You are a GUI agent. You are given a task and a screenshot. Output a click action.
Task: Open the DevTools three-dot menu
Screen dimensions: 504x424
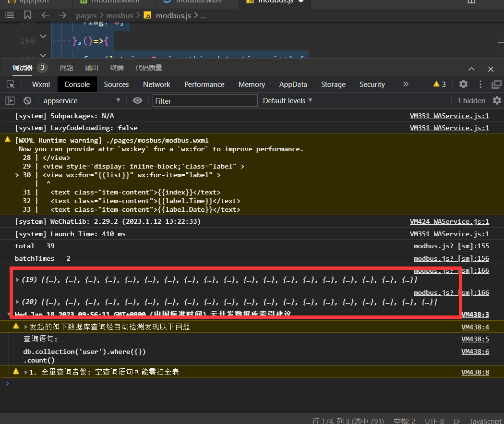click(x=480, y=84)
